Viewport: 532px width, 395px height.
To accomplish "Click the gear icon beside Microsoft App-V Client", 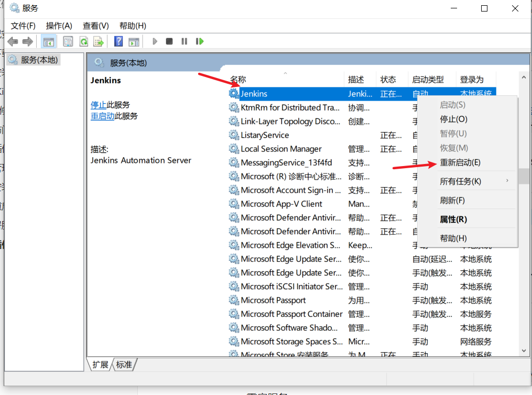I will (x=234, y=204).
